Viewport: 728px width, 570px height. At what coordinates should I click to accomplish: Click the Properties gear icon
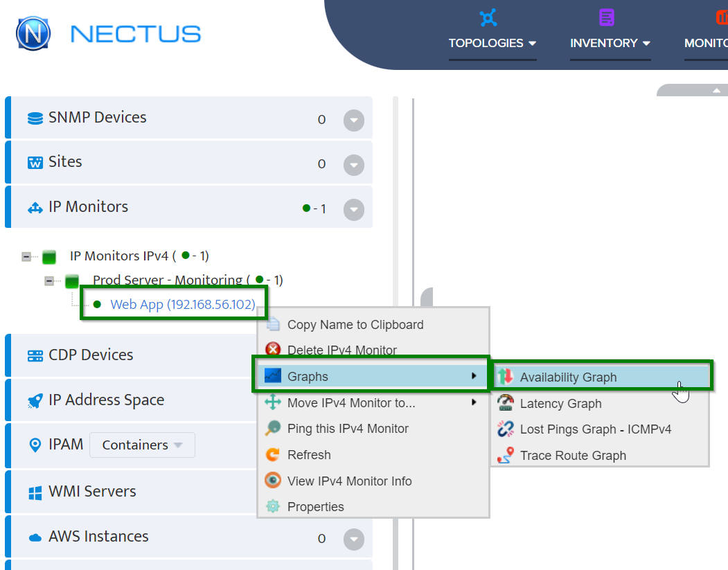tap(273, 506)
